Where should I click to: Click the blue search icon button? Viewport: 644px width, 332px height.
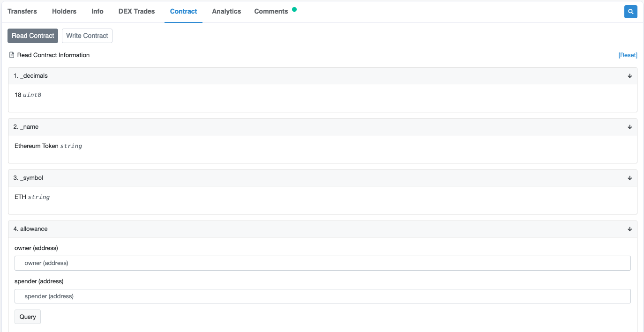[630, 12]
